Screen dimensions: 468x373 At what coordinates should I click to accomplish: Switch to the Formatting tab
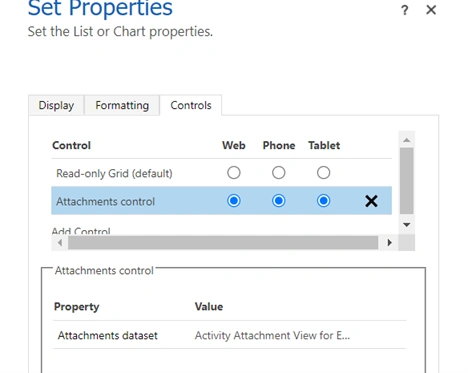[122, 105]
